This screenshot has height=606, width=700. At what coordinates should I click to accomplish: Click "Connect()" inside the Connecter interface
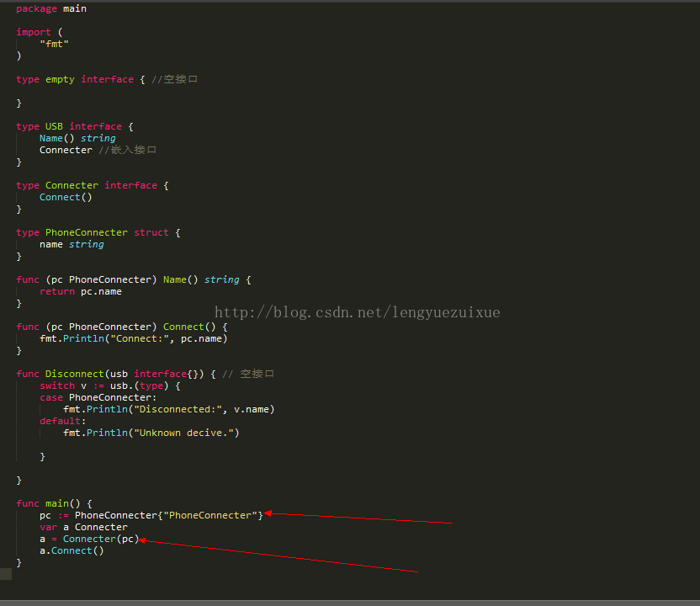point(66,198)
